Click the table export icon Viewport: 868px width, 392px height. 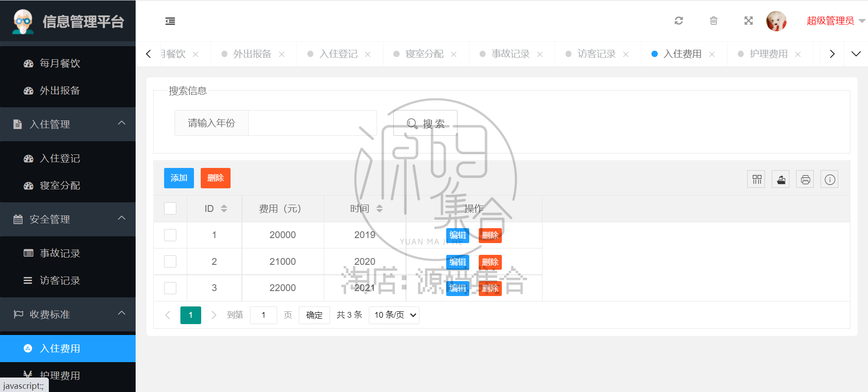click(781, 180)
